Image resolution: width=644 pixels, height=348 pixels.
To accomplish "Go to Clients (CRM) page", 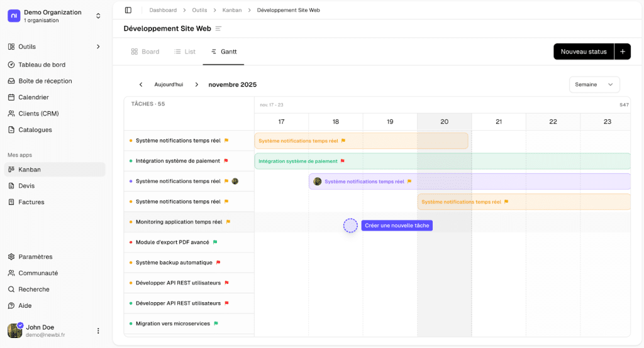I will (38, 114).
